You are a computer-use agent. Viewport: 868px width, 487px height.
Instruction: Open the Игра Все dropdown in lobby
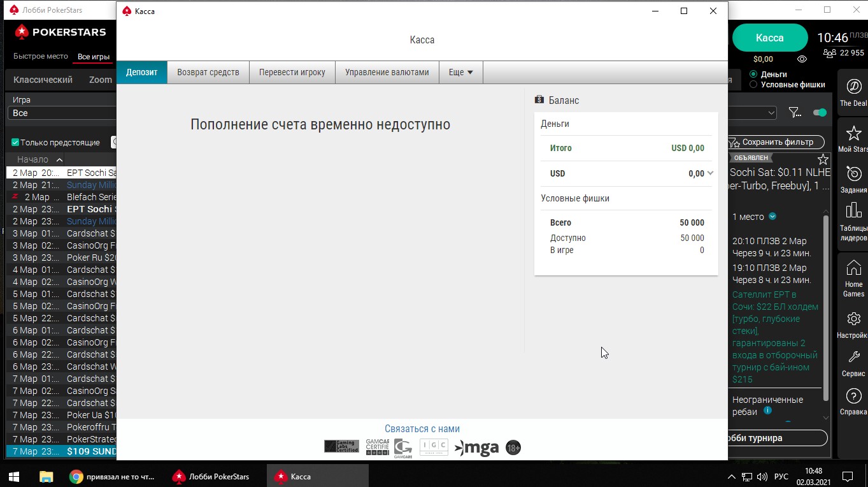pyautogui.click(x=62, y=113)
